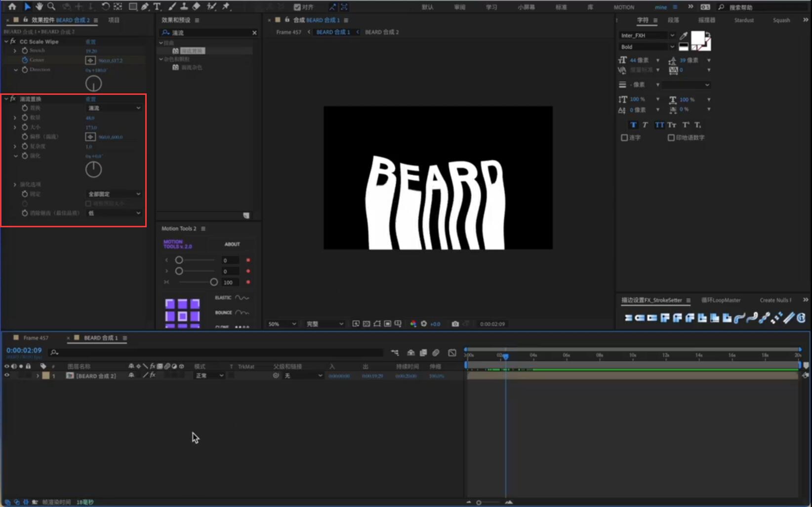The image size is (812, 507).
Task: Select the Brush tool
Action: [172, 7]
